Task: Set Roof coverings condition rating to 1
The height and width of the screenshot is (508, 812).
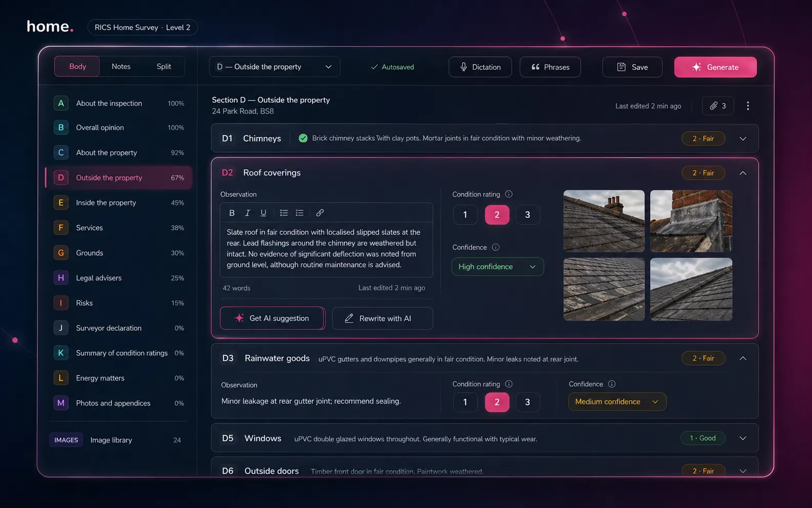Action: 465,215
